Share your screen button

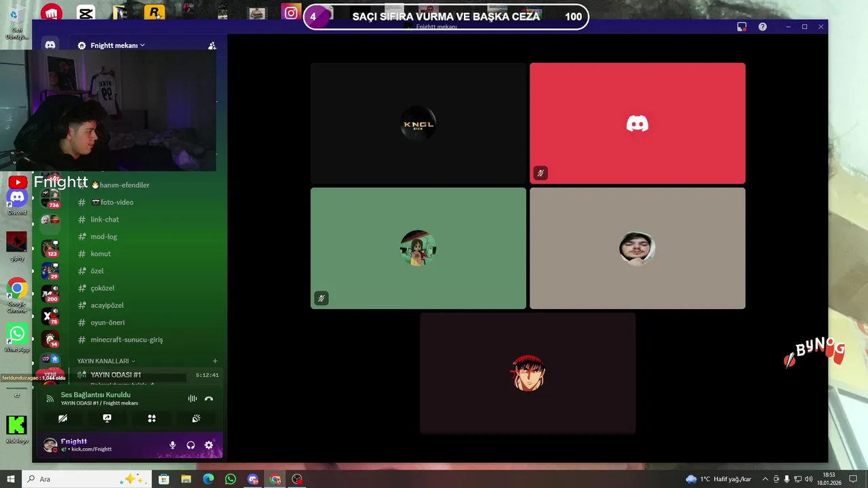[x=107, y=418]
